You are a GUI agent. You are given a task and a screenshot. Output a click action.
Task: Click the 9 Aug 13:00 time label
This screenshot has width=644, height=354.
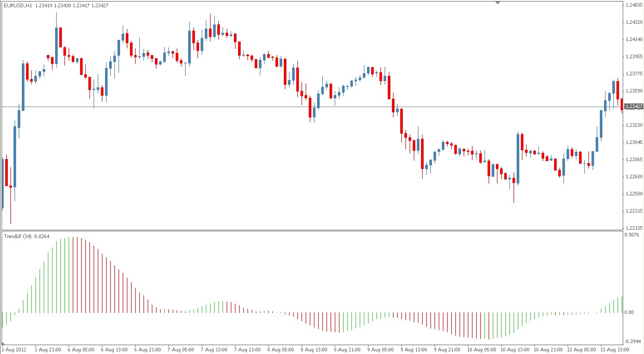[414, 350]
